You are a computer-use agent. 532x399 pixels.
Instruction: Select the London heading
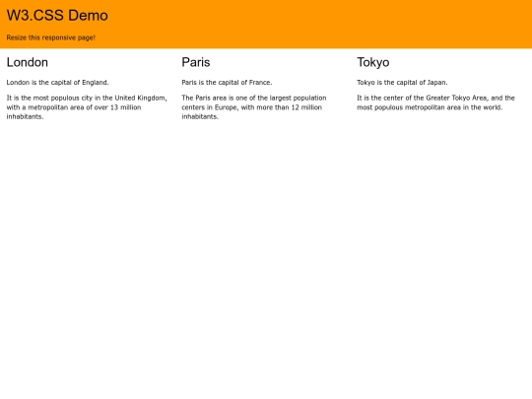[28, 62]
